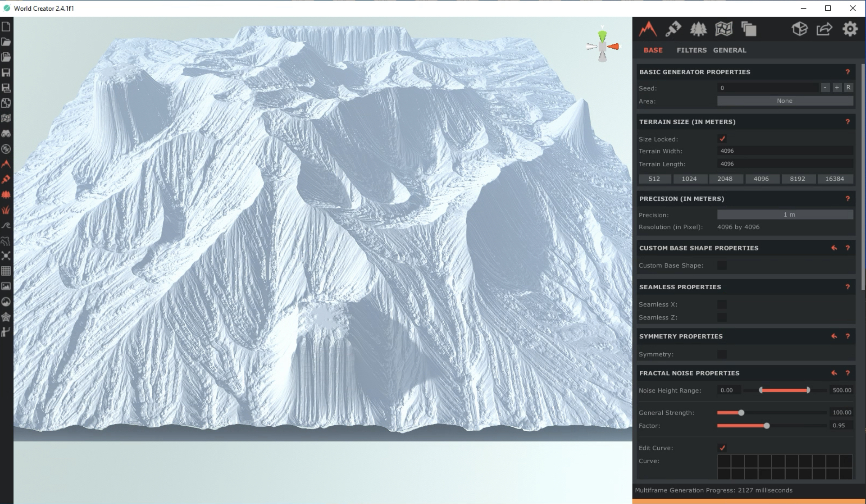
Task: Click the share export arrow icon
Action: pos(824,29)
